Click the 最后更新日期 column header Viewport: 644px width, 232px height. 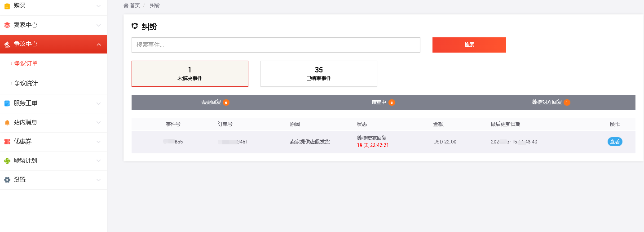pyautogui.click(x=506, y=124)
